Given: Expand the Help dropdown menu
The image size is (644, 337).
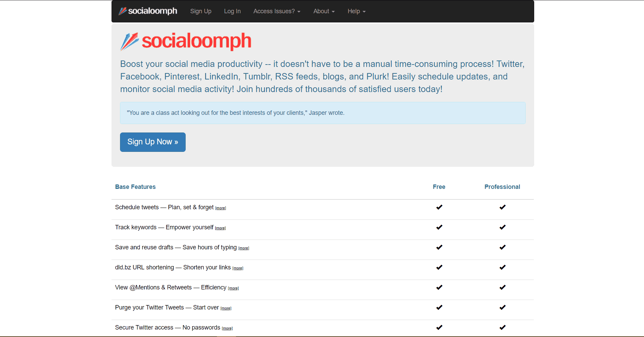Looking at the screenshot, I should (356, 11).
